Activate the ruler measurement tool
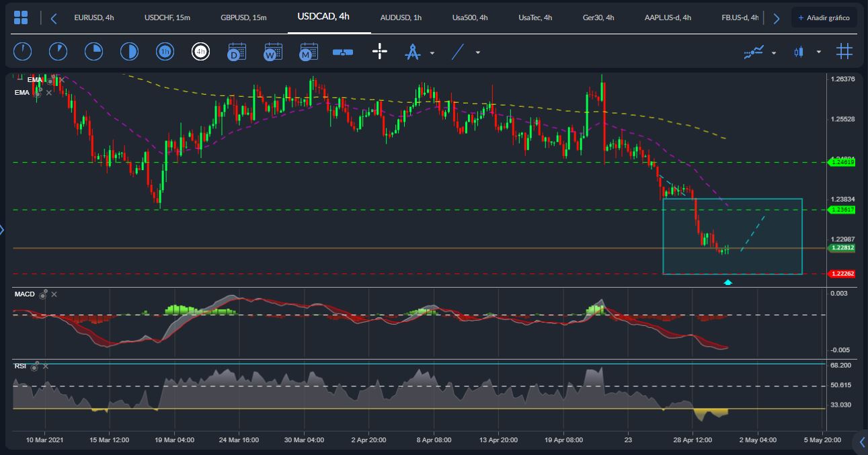The width and height of the screenshot is (868, 455). tap(343, 52)
